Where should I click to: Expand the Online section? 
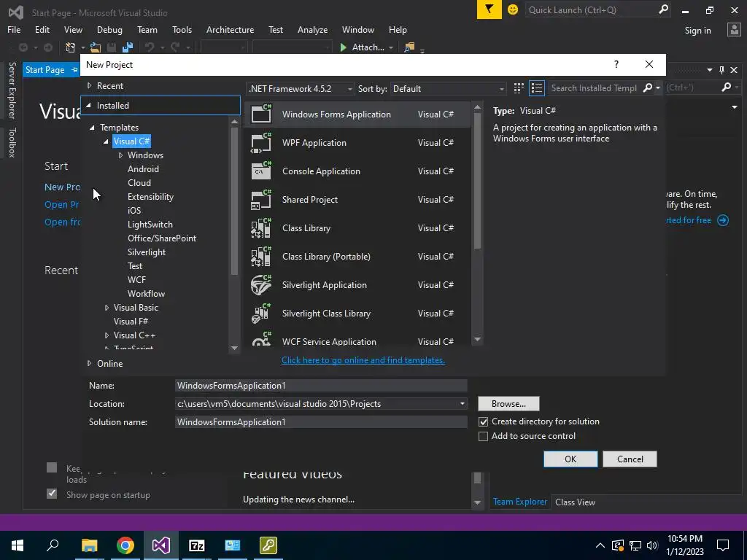[x=89, y=363]
